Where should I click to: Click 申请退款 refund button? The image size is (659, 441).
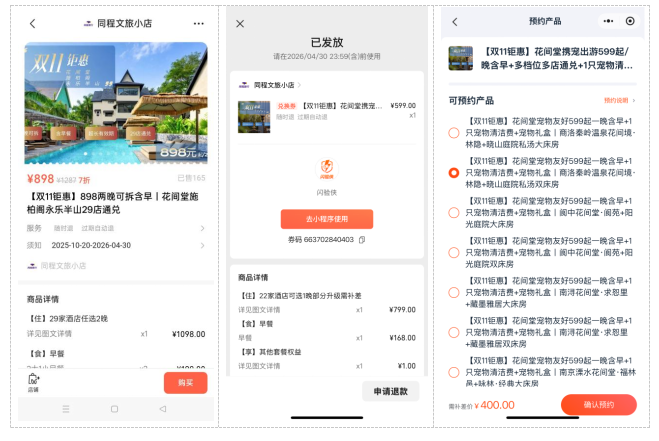(390, 392)
